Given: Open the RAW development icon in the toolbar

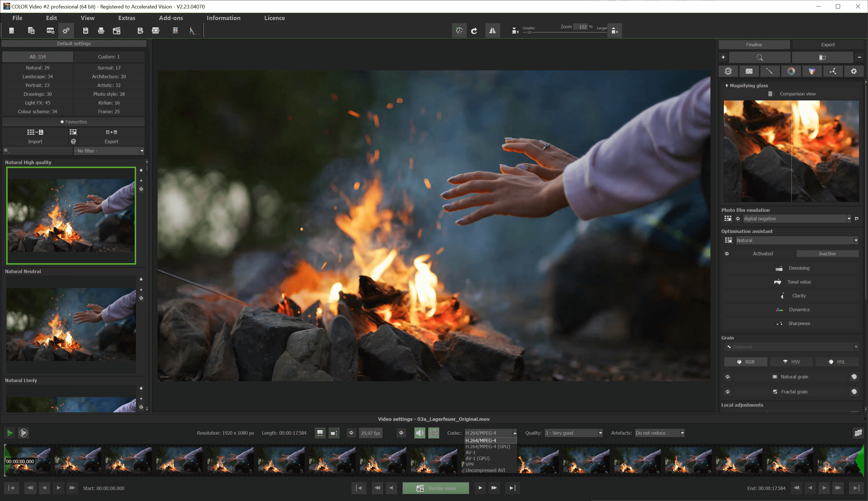Looking at the screenshot, I should point(50,30).
